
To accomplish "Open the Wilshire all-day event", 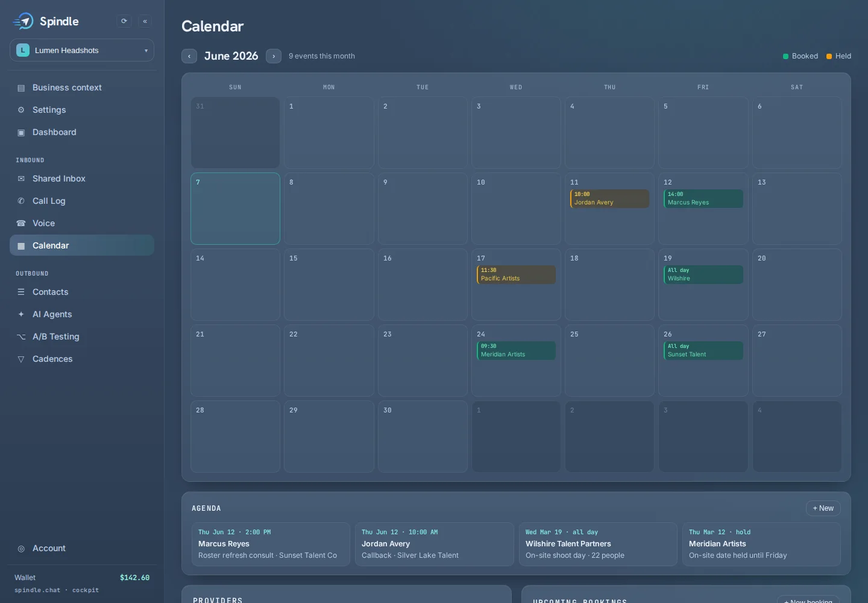I will tap(703, 274).
